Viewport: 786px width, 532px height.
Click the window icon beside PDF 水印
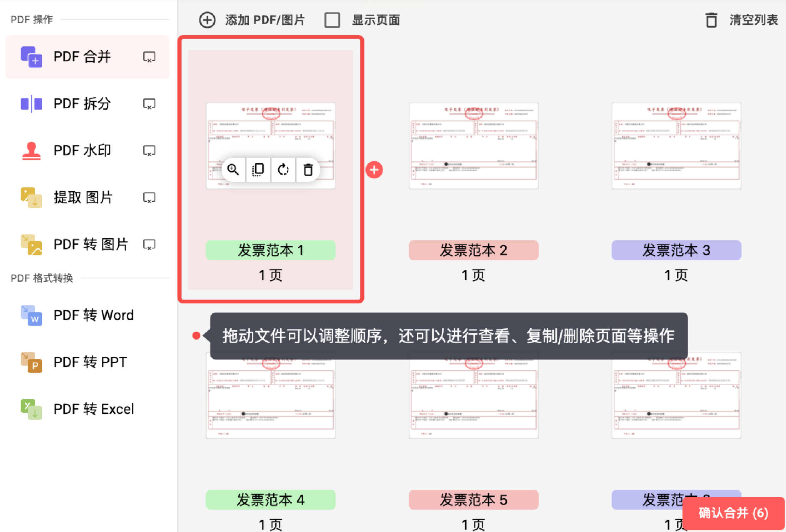pos(149,151)
